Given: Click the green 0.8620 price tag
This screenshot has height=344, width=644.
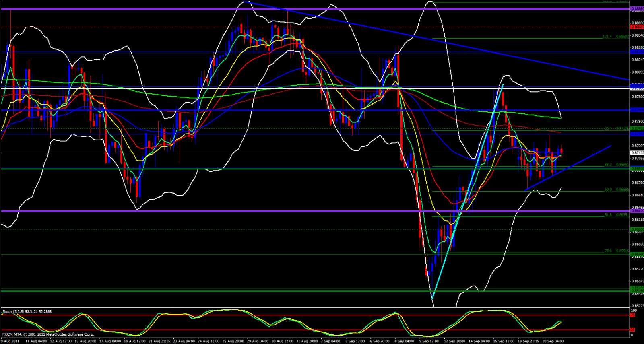Looking at the screenshot, I should tap(636, 229).
